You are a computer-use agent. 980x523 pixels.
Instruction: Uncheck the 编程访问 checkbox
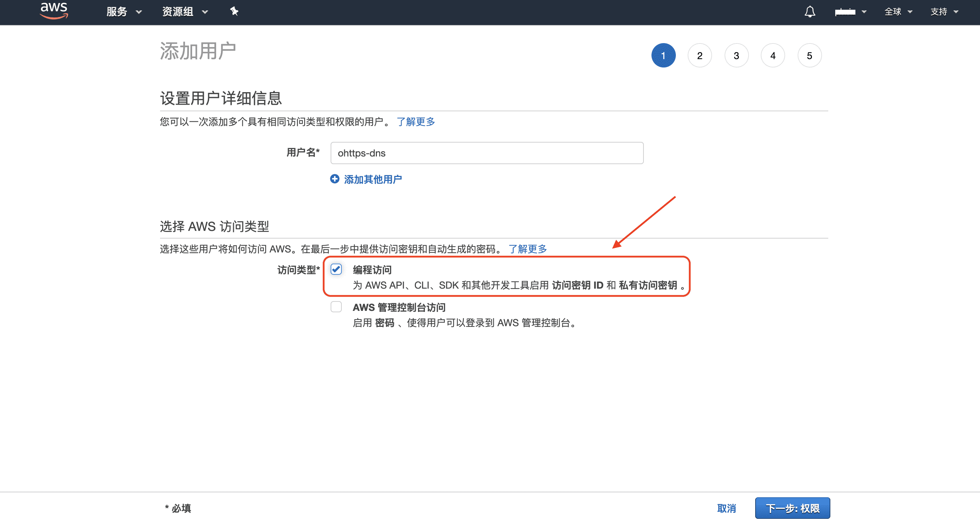[x=336, y=269]
